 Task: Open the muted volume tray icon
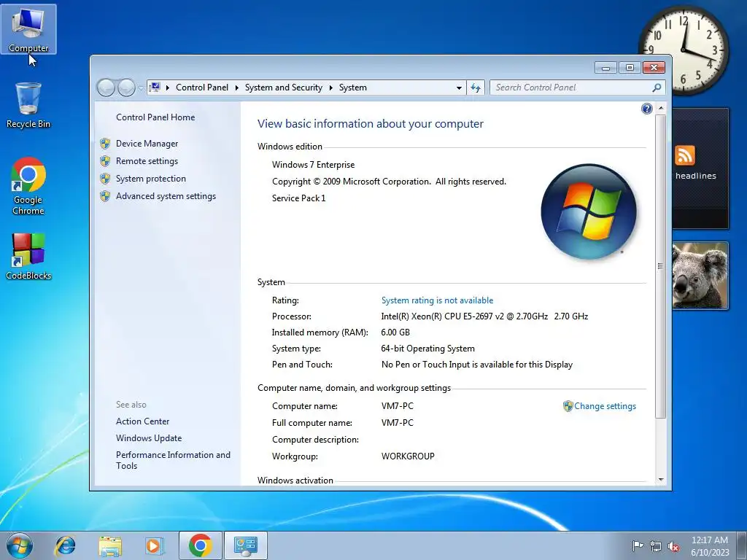point(673,546)
